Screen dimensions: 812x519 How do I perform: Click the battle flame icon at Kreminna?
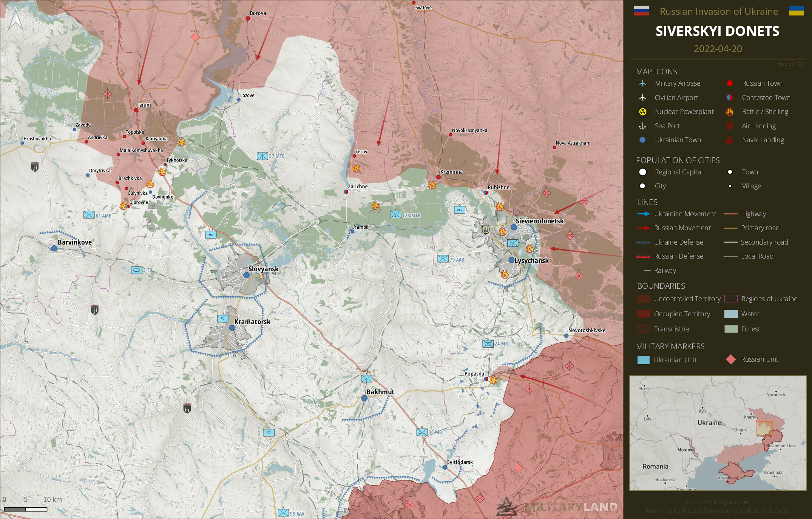click(x=432, y=185)
